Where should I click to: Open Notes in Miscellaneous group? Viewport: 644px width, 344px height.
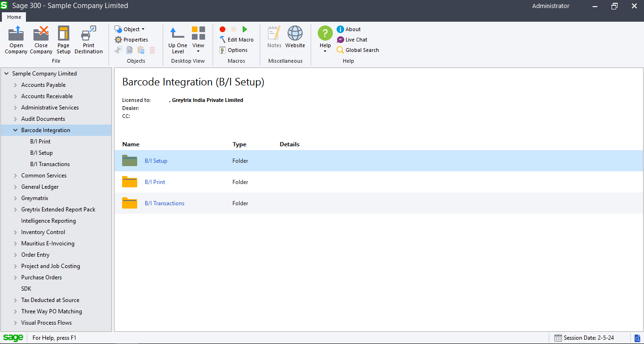click(x=274, y=37)
